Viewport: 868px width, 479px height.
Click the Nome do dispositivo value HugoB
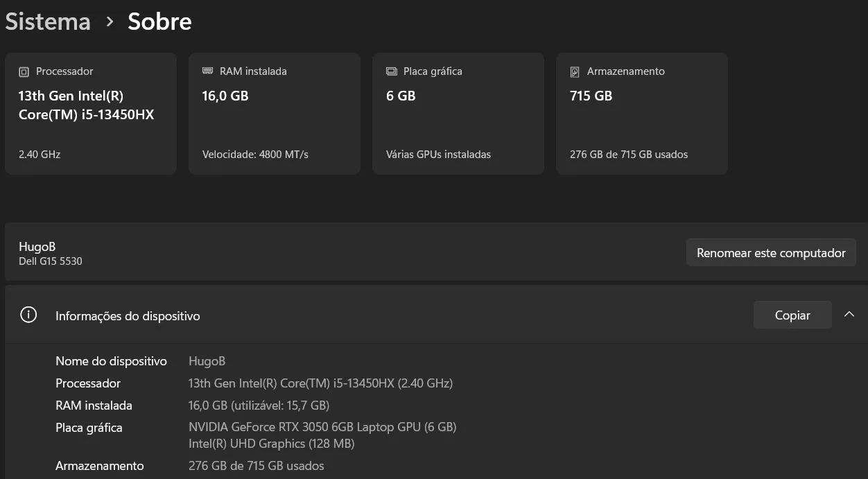point(207,361)
